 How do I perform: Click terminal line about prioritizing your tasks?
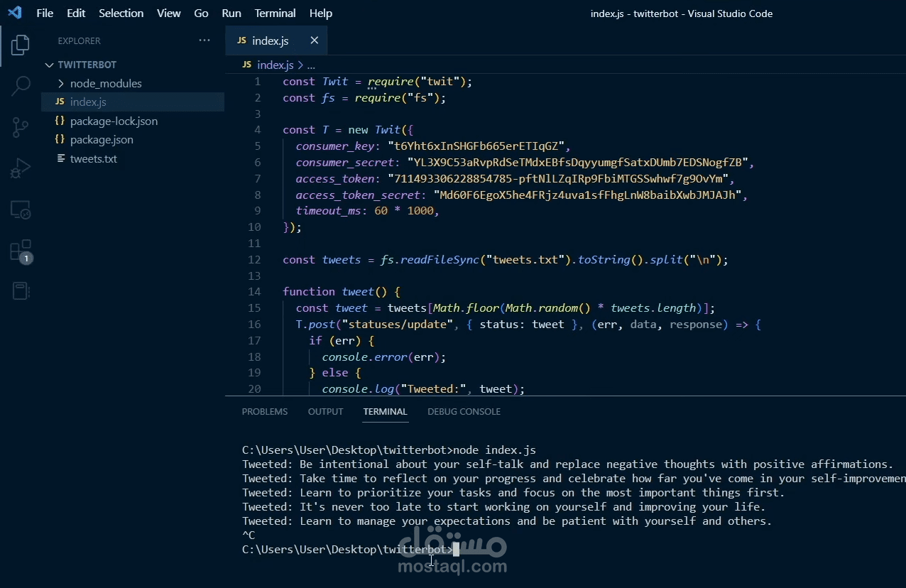pos(513,493)
